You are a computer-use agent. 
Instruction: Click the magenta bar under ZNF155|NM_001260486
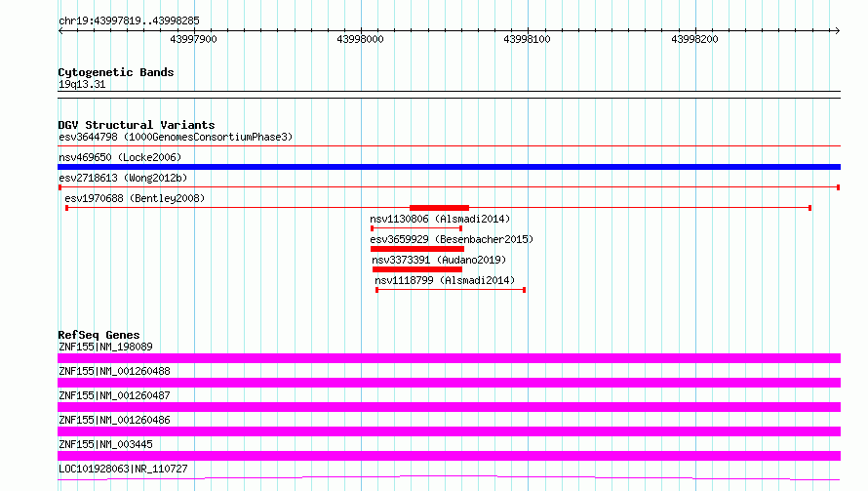[449, 431]
